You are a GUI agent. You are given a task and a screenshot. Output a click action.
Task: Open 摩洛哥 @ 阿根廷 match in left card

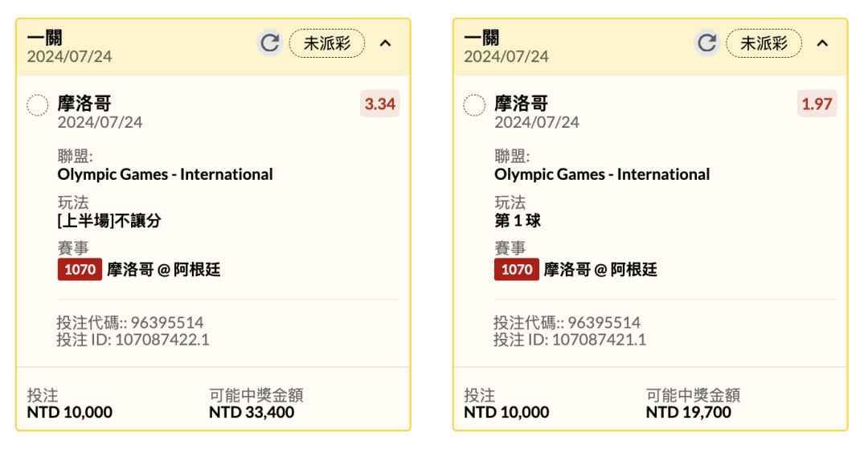[164, 270]
